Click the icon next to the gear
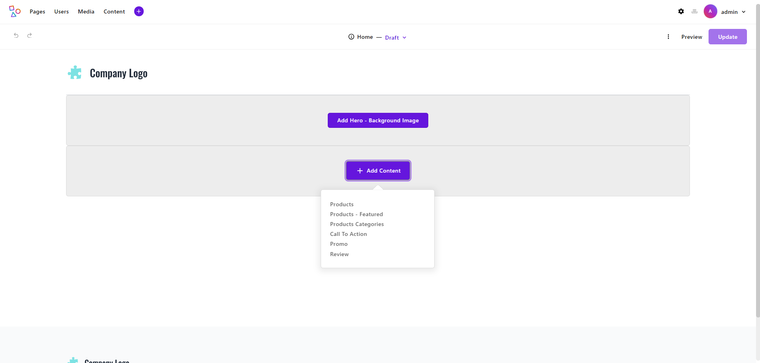Screen dimensions: 760x363 [x=695, y=11]
